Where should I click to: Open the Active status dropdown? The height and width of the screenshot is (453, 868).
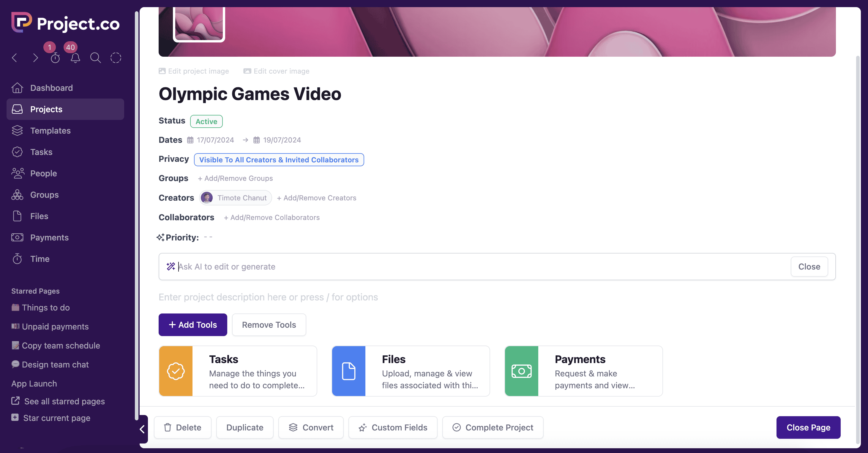coord(206,121)
